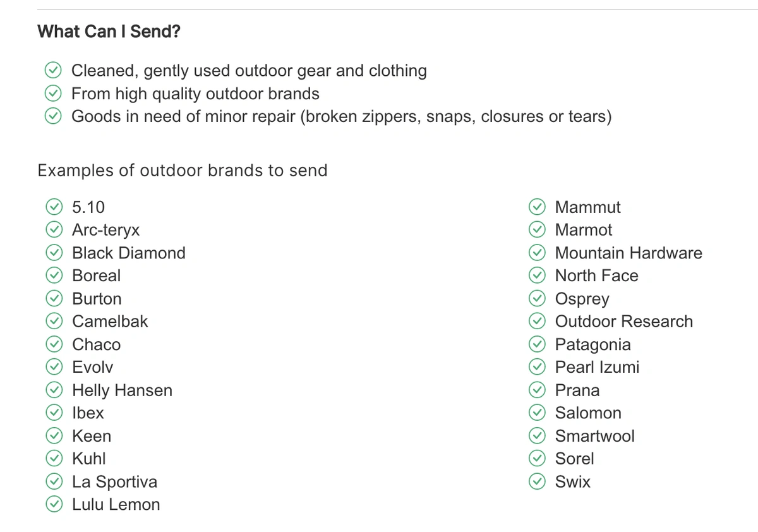Click the What Can I Send? heading
Screen dimensions: 758x532
click(109, 32)
